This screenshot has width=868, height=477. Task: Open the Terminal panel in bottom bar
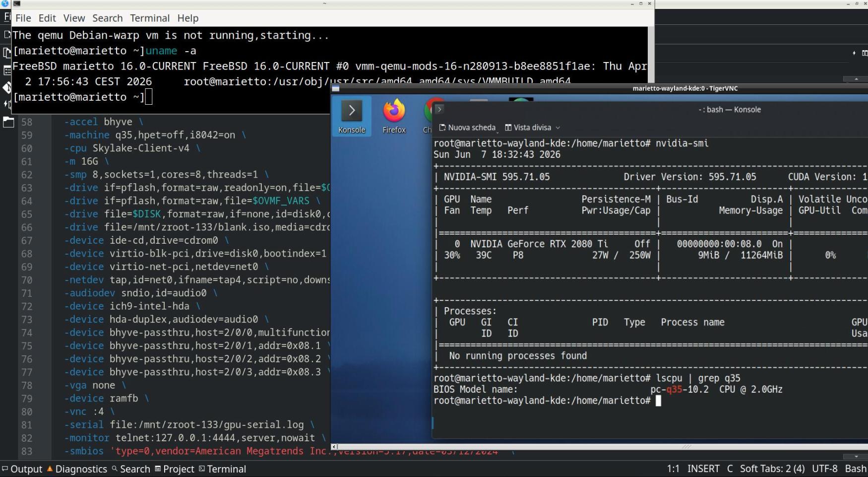[x=222, y=469]
